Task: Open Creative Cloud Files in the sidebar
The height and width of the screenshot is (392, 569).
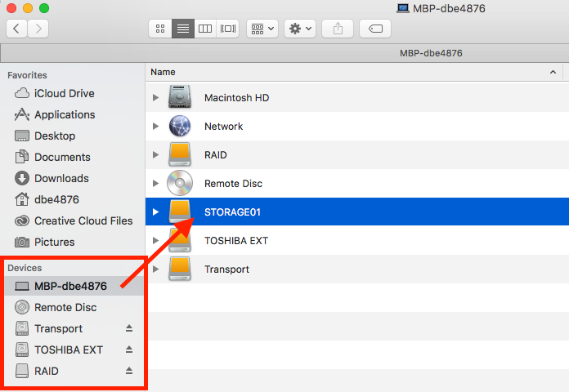Action: pyautogui.click(x=83, y=220)
